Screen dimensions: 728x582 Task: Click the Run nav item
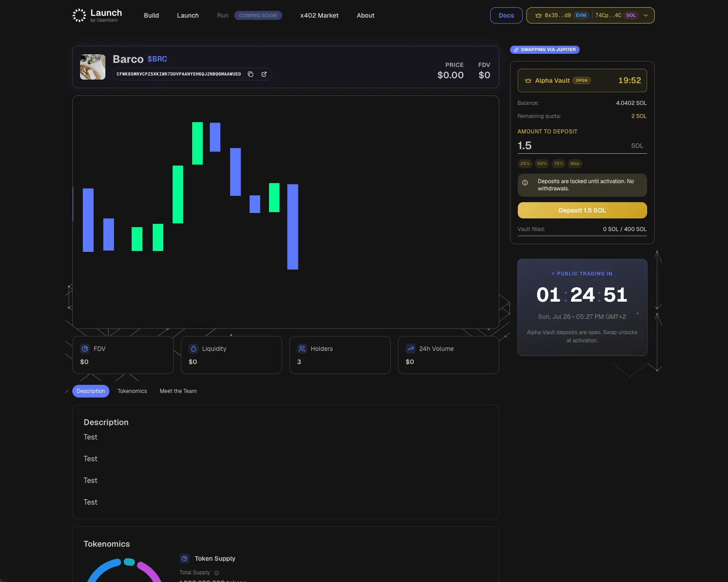click(x=223, y=15)
